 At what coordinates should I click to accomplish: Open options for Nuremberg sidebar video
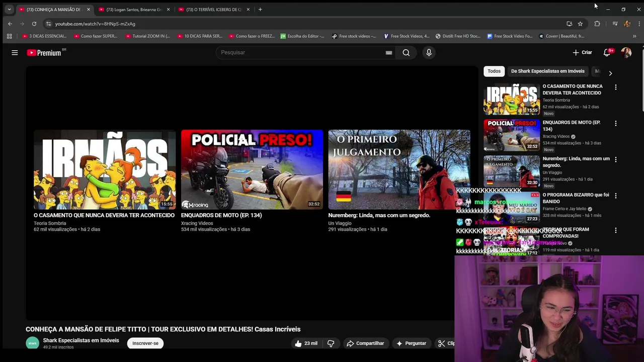(x=615, y=159)
